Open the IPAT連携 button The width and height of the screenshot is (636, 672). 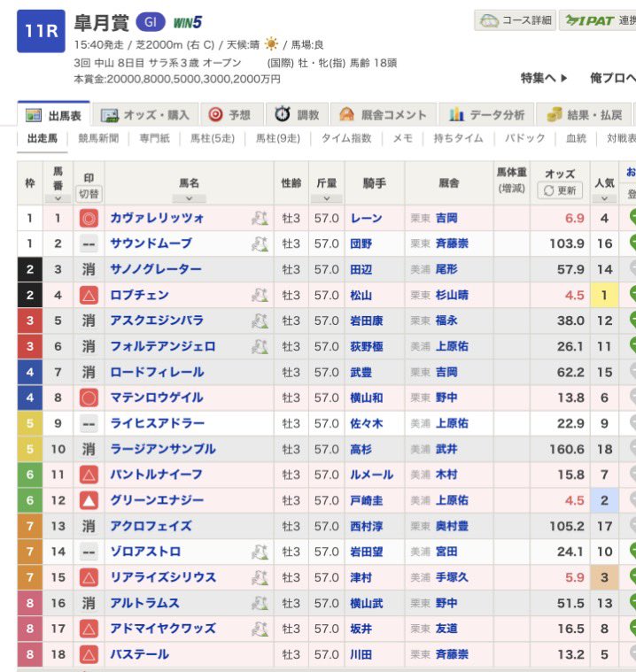tap(597, 20)
